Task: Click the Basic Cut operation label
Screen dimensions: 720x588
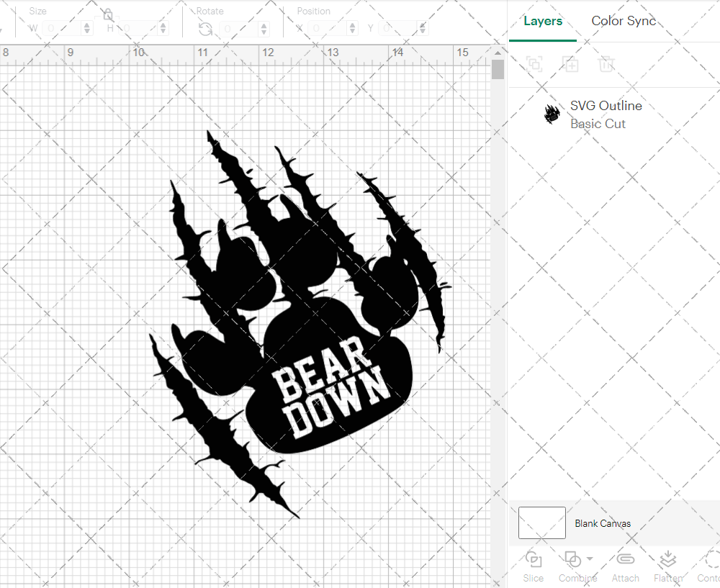Action: pos(598,124)
